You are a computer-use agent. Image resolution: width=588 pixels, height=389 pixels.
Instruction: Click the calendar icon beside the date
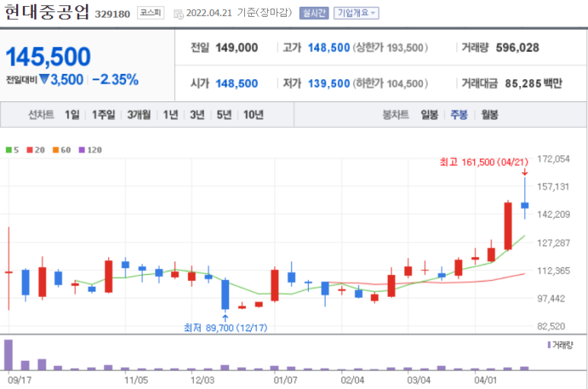pos(179,14)
